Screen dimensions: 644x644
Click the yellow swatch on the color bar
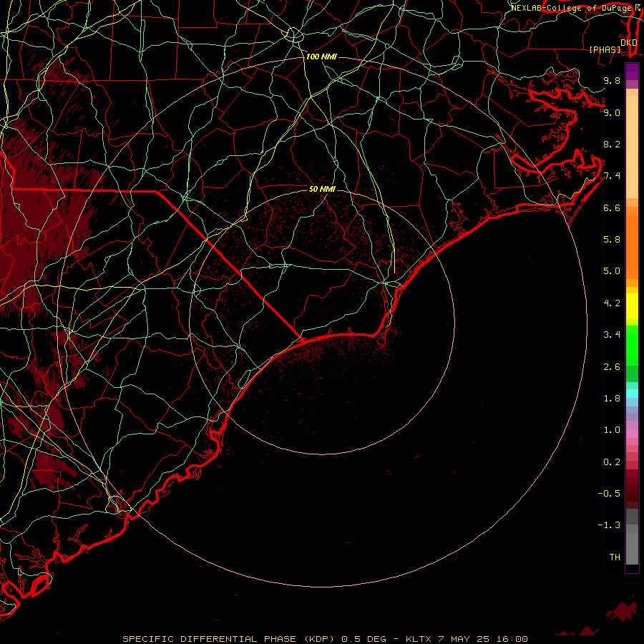632,306
